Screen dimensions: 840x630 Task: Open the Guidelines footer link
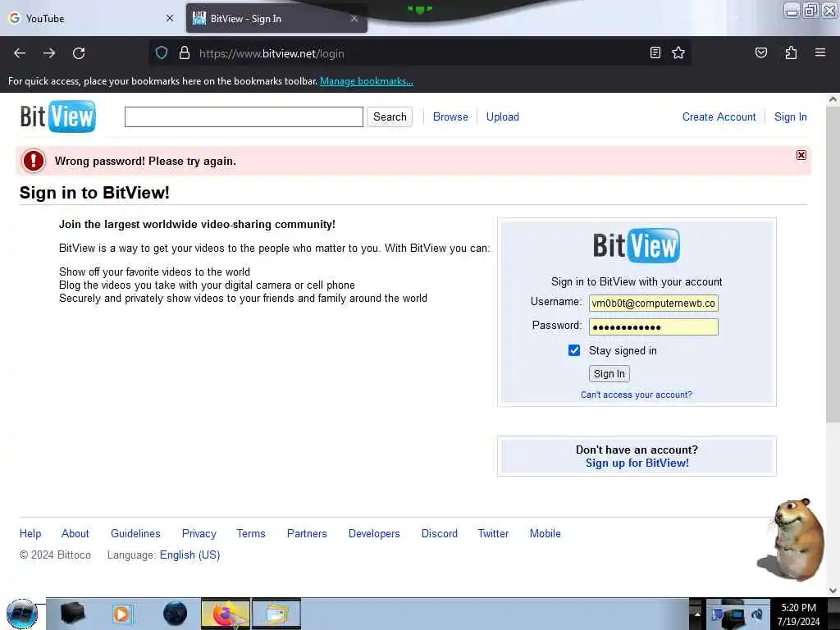[135, 533]
